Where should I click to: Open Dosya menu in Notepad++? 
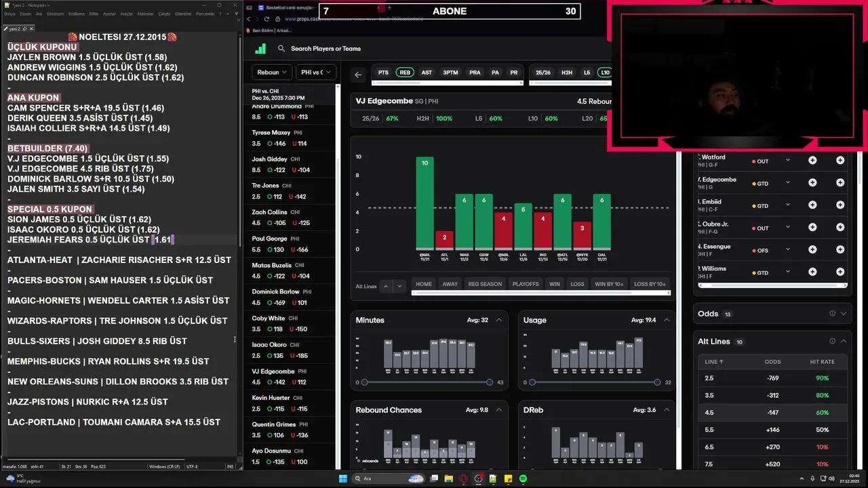point(9,14)
